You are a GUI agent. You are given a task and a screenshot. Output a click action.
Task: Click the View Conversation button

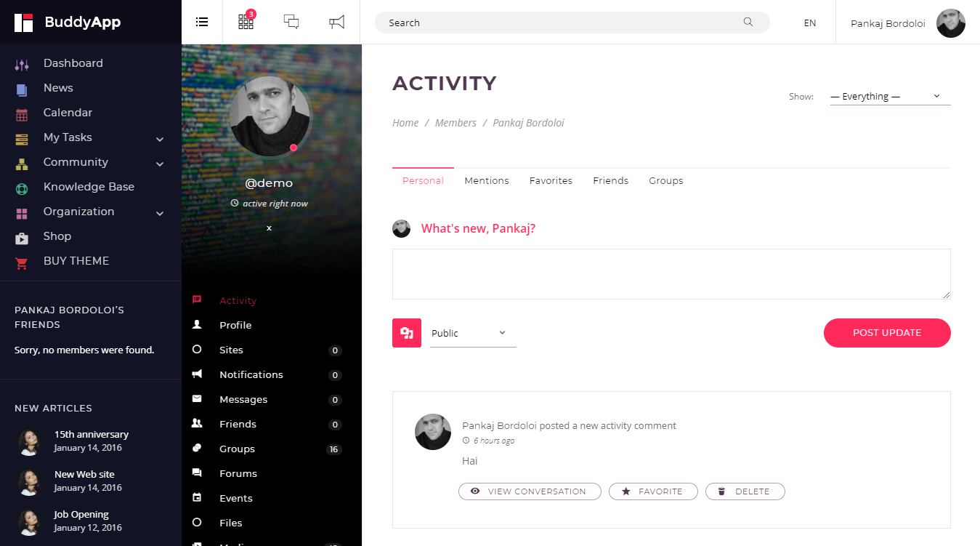pos(530,491)
